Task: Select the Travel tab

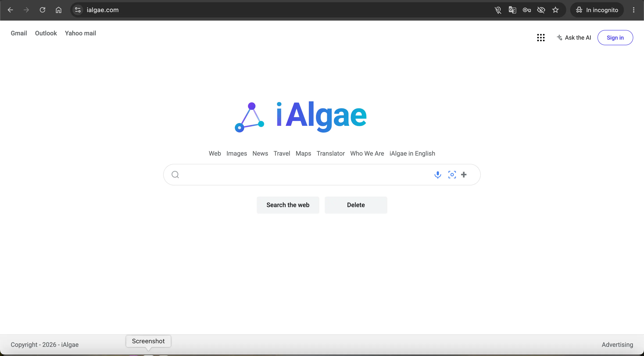Action: [282, 153]
